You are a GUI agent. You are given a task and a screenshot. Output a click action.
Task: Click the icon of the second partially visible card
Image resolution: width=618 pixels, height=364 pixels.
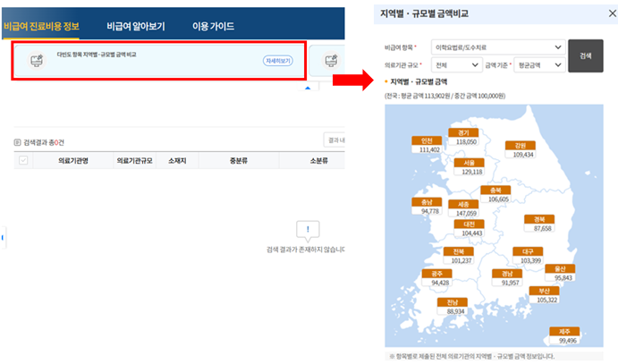(x=331, y=61)
